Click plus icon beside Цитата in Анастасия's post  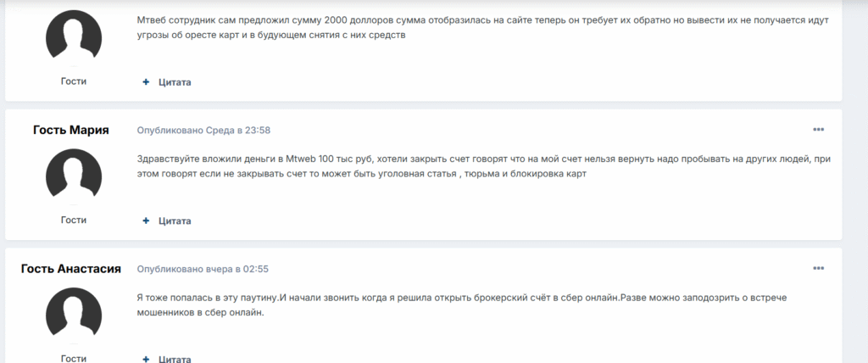(x=146, y=359)
